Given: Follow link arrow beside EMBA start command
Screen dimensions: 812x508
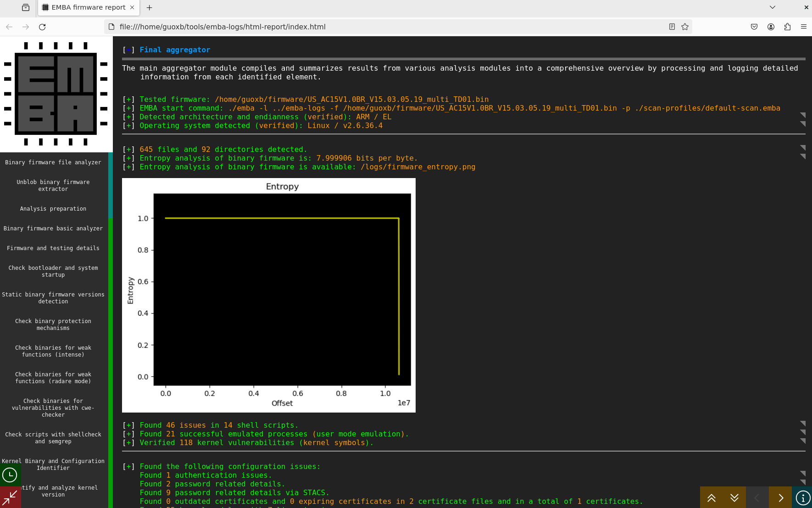Looking at the screenshot, I should (803, 115).
